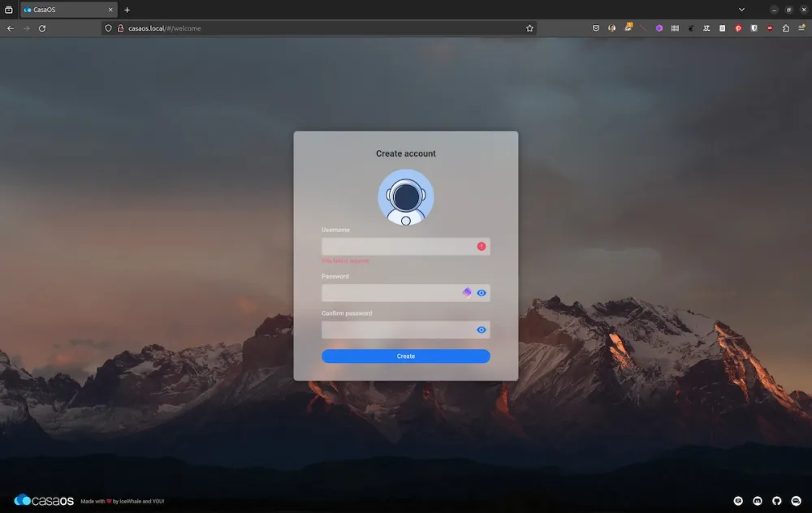
Task: Open the Extensions puzzle icon
Action: point(785,28)
